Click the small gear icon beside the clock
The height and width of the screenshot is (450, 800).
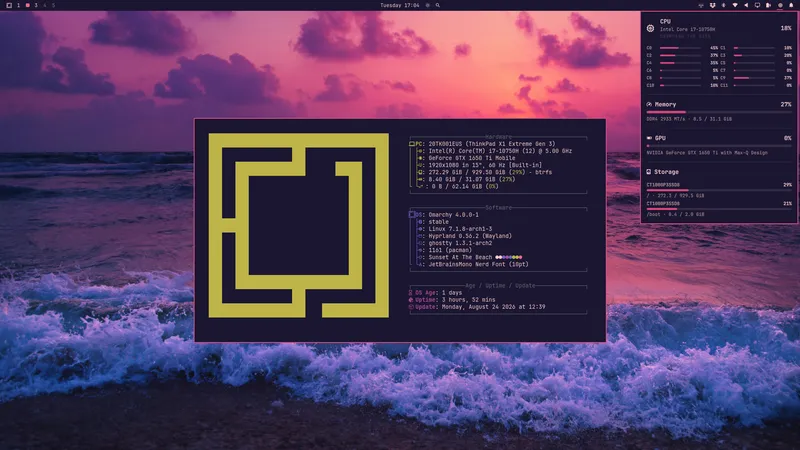pyautogui.click(x=428, y=5)
